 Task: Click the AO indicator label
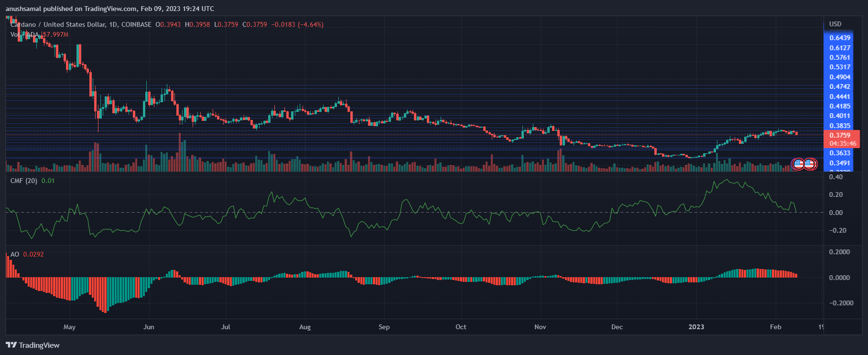15,254
